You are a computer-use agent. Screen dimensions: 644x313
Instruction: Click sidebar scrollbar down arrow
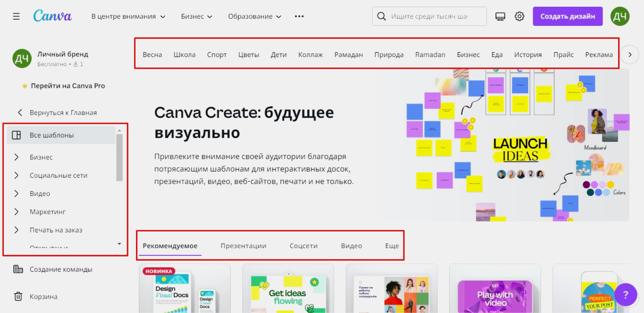pyautogui.click(x=120, y=244)
